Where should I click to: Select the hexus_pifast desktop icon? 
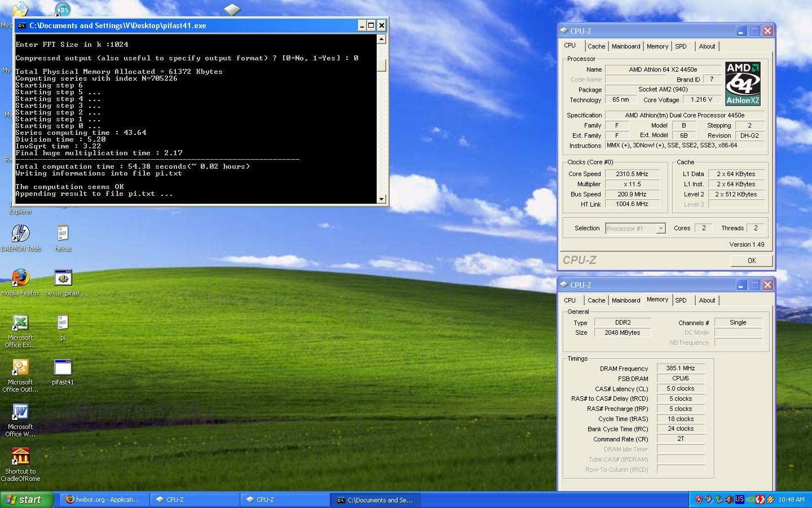click(63, 278)
